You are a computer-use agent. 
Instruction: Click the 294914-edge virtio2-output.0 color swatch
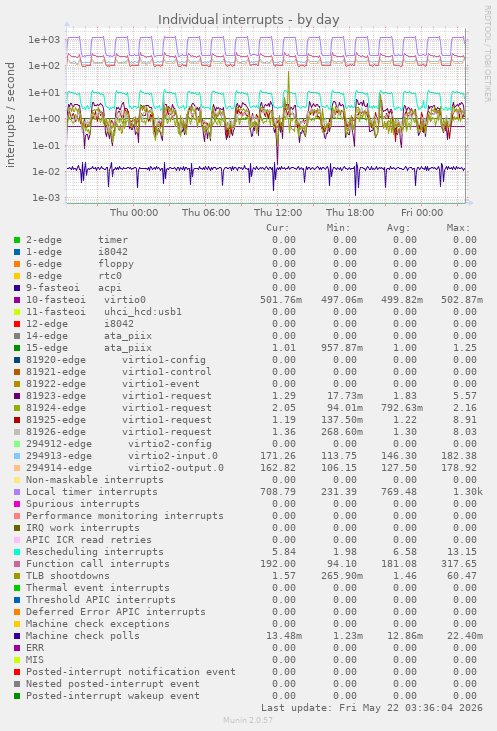[x=17, y=468]
